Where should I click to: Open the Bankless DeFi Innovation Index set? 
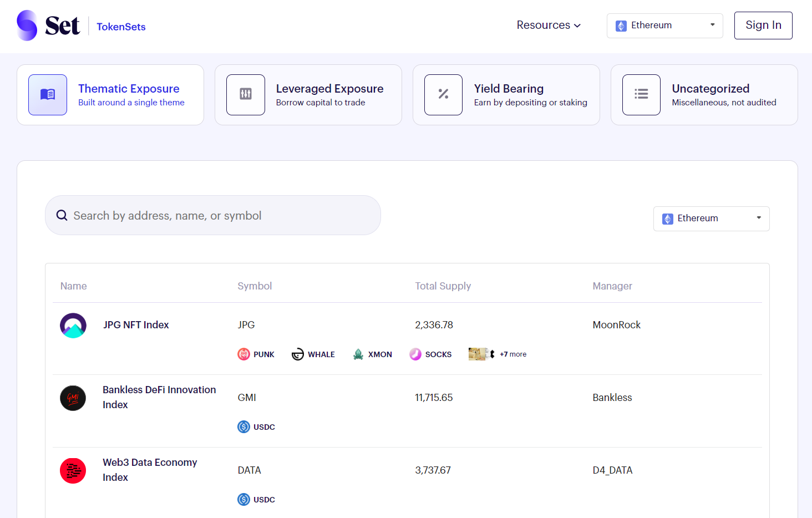(159, 397)
